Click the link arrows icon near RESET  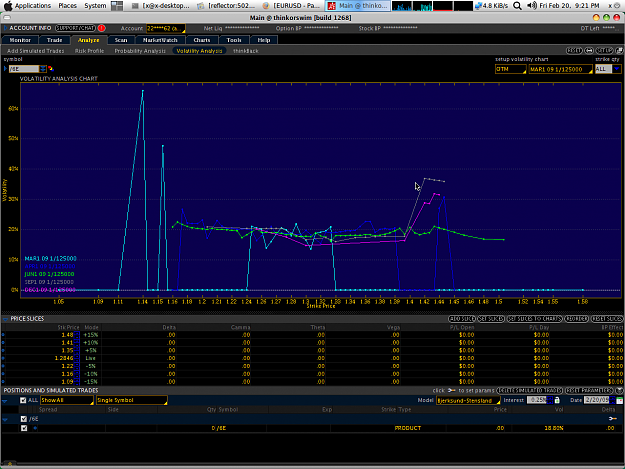pyautogui.click(x=589, y=51)
